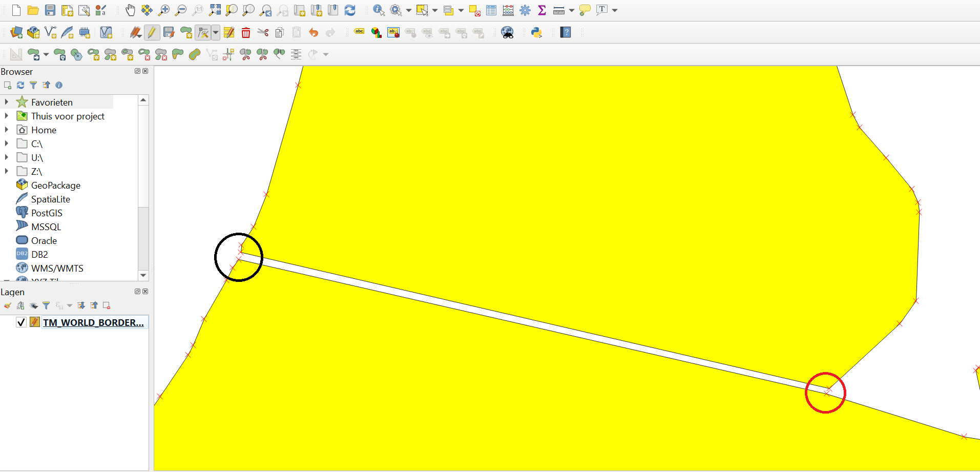This screenshot has height=472, width=980.
Task: Open measure tool dropdown arrow
Action: [572, 10]
